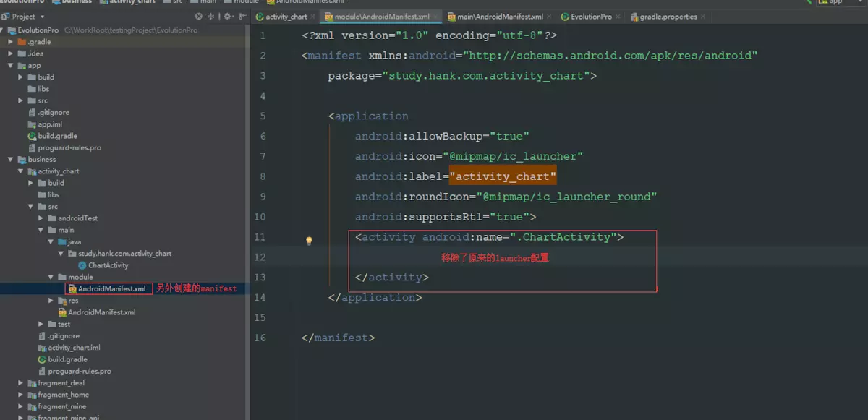Click line number 14 in the gutter
Screen dimensions: 868x420
click(x=260, y=298)
